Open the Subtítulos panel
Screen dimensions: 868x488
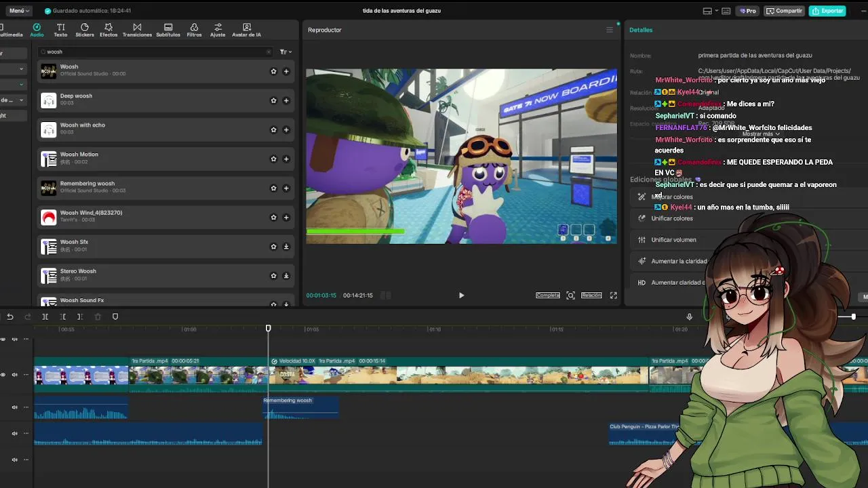tap(168, 30)
